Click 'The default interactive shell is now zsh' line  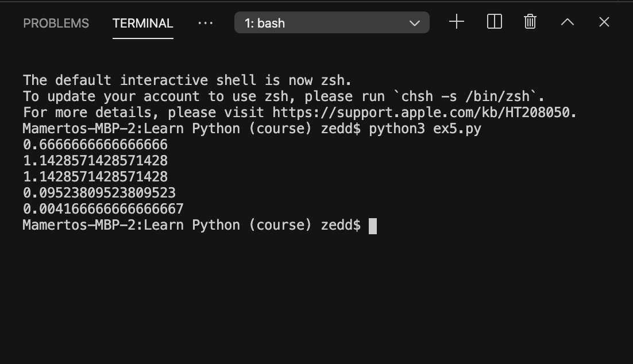[x=187, y=80]
